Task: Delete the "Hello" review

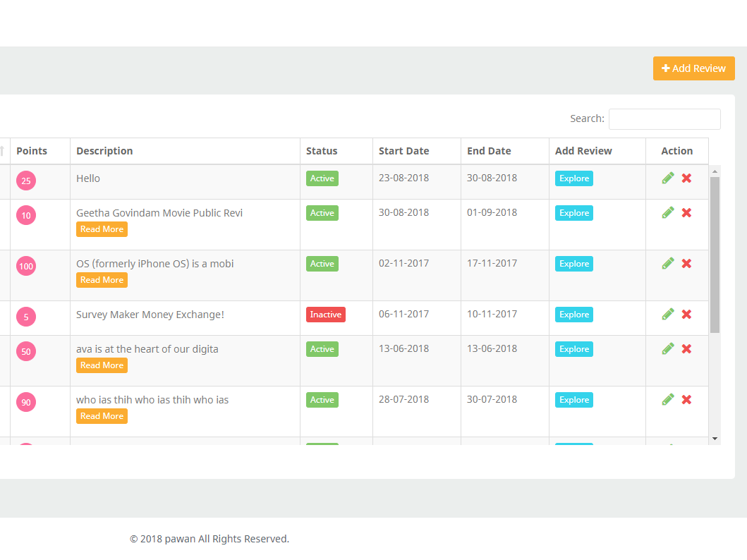Action: click(686, 178)
